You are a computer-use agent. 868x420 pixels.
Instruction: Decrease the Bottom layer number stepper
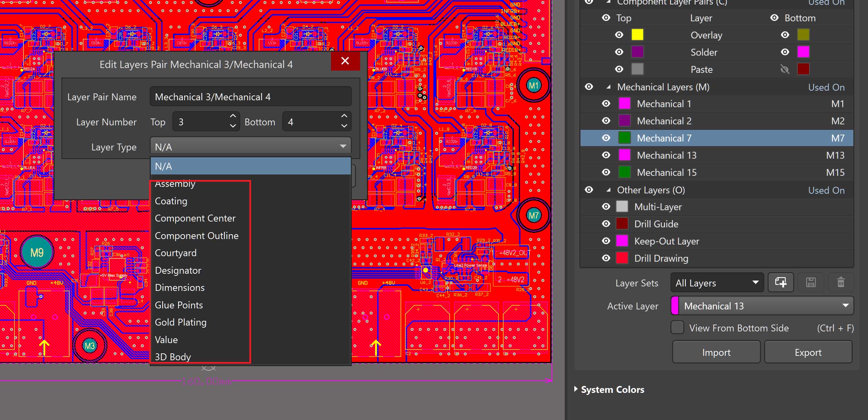[x=344, y=126]
